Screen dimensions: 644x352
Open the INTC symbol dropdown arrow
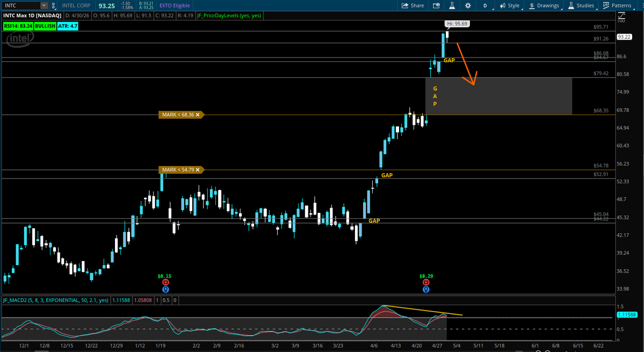pyautogui.click(x=44, y=6)
